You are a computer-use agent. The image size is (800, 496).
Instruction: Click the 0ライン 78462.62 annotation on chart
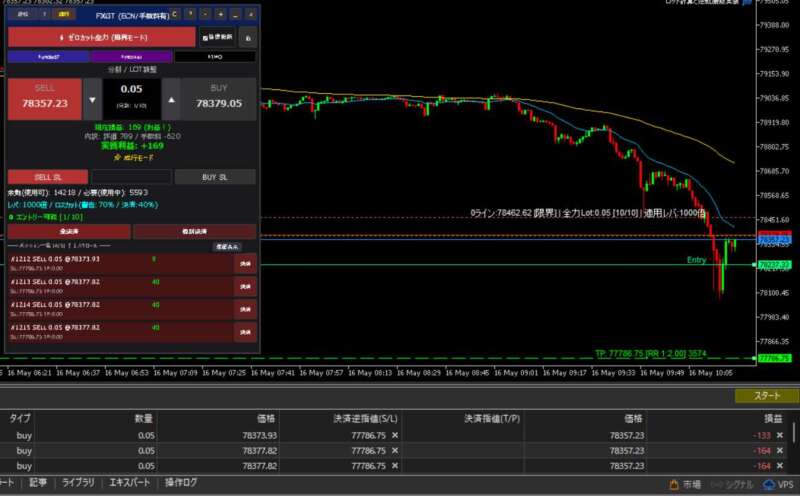coord(587,213)
